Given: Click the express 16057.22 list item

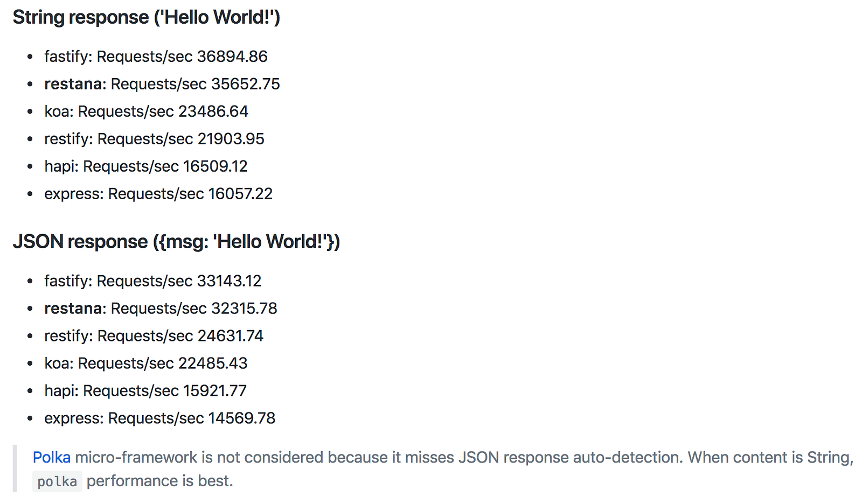Looking at the screenshot, I should pyautogui.click(x=158, y=194).
